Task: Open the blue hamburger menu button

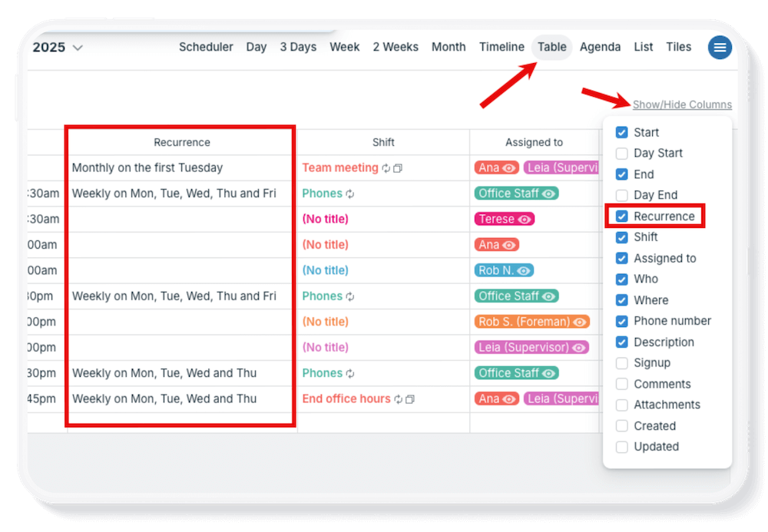Action: coord(720,48)
